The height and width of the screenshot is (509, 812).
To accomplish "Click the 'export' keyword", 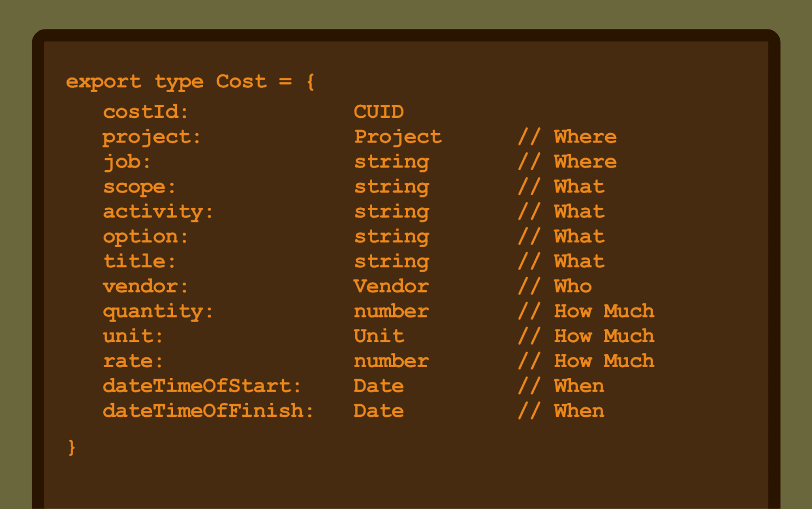I will pyautogui.click(x=103, y=82).
